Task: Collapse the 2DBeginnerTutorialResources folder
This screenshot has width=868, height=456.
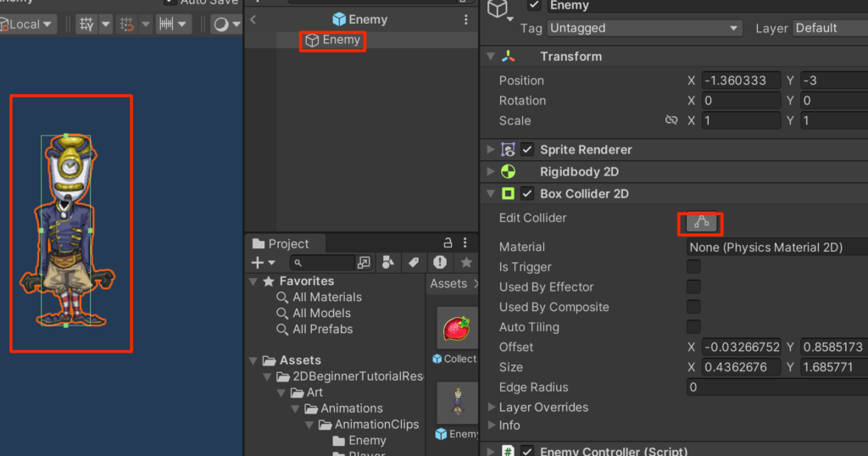Action: click(267, 377)
